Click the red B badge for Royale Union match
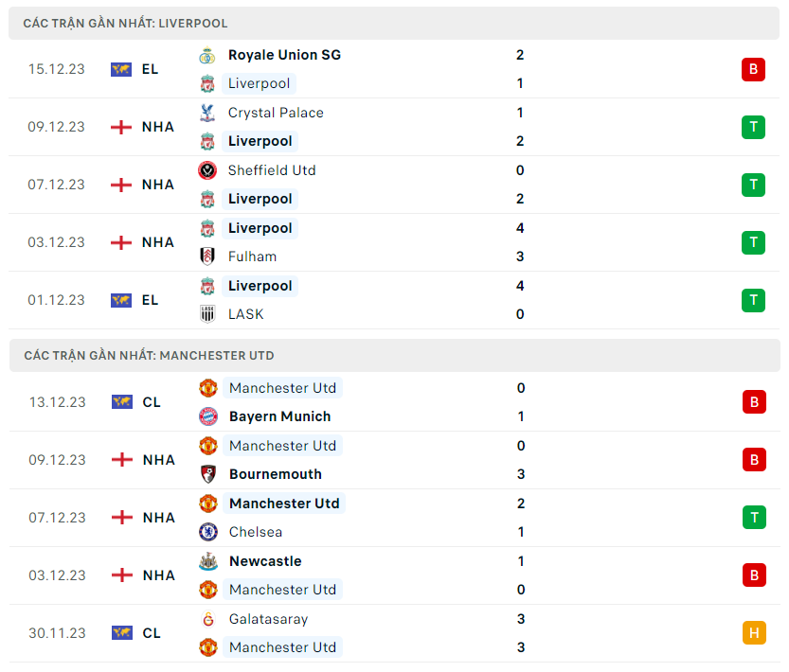This screenshot has height=672, width=789. (753, 69)
